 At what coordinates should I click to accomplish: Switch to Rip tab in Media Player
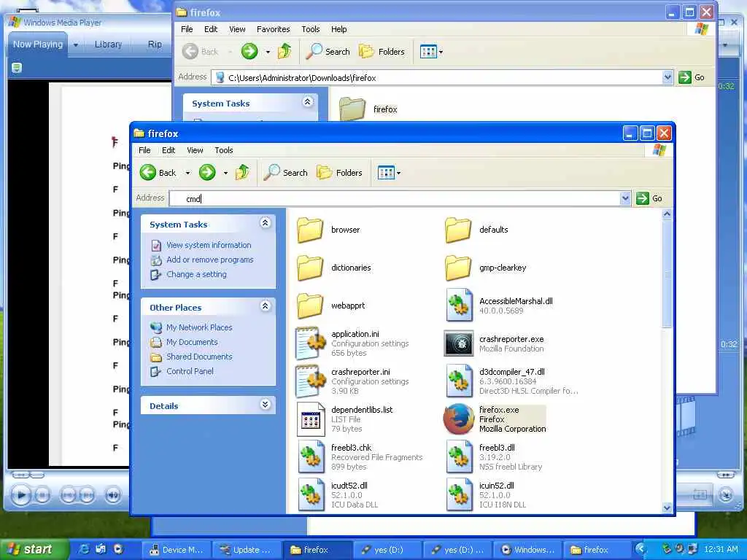(x=155, y=44)
